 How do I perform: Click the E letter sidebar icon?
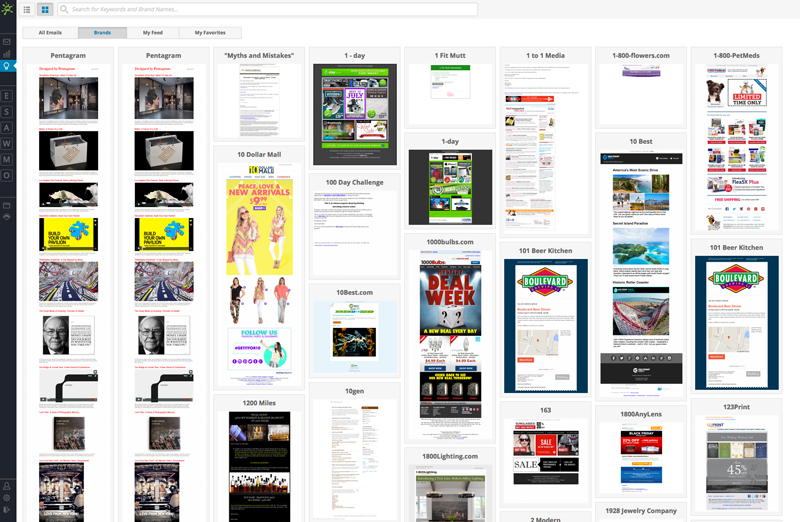coord(7,96)
